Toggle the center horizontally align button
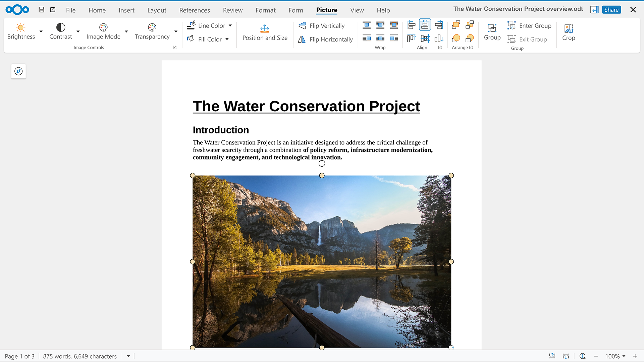This screenshot has width=644, height=362. coord(425,25)
